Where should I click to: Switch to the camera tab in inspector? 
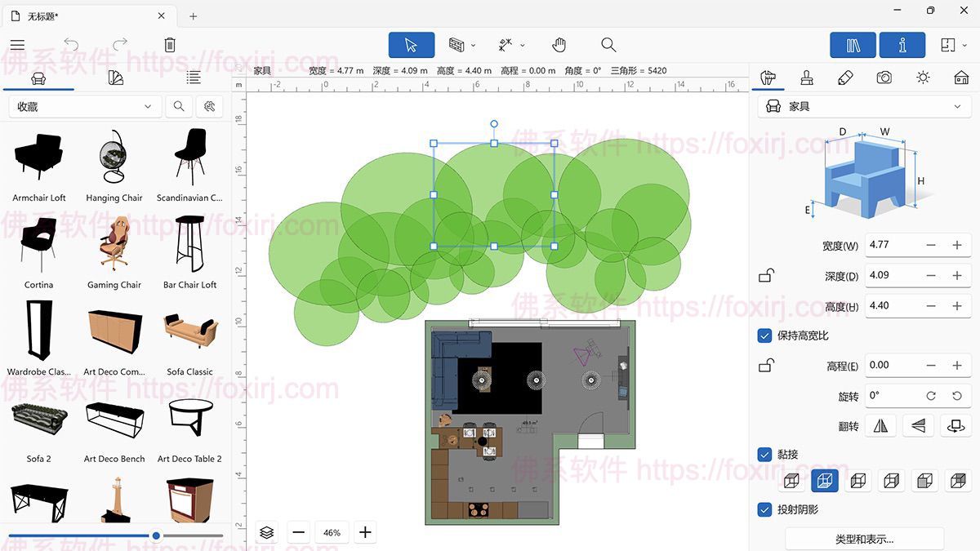(884, 78)
